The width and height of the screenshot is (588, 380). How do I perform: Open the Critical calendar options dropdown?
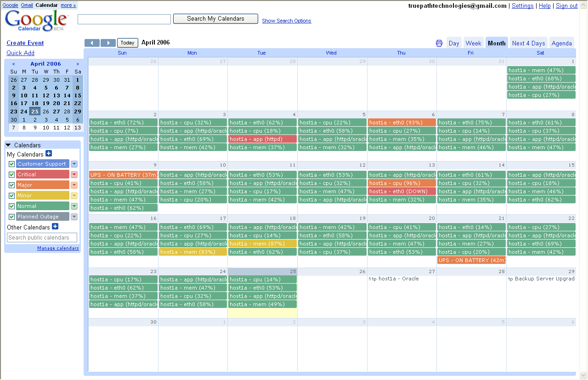click(x=74, y=174)
